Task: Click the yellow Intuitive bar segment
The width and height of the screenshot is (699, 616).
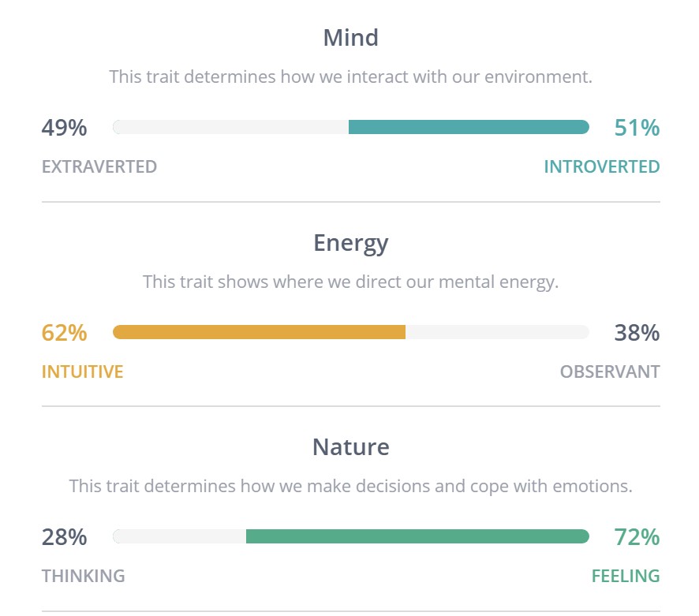Action: (259, 332)
